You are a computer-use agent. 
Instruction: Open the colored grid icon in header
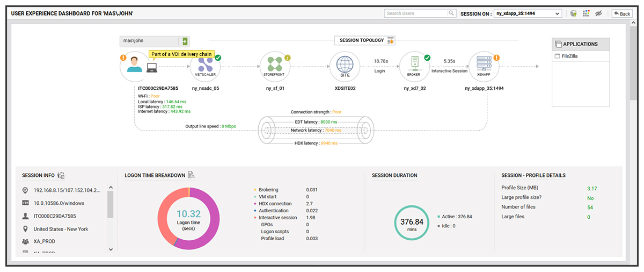pyautogui.click(x=586, y=13)
